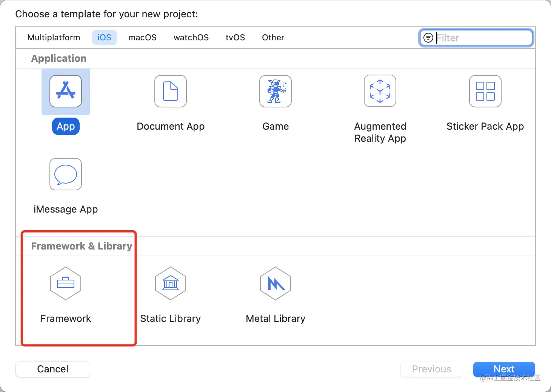The width and height of the screenshot is (551, 392).
Task: Select the iMessage App speech bubble icon
Action: [x=66, y=174]
